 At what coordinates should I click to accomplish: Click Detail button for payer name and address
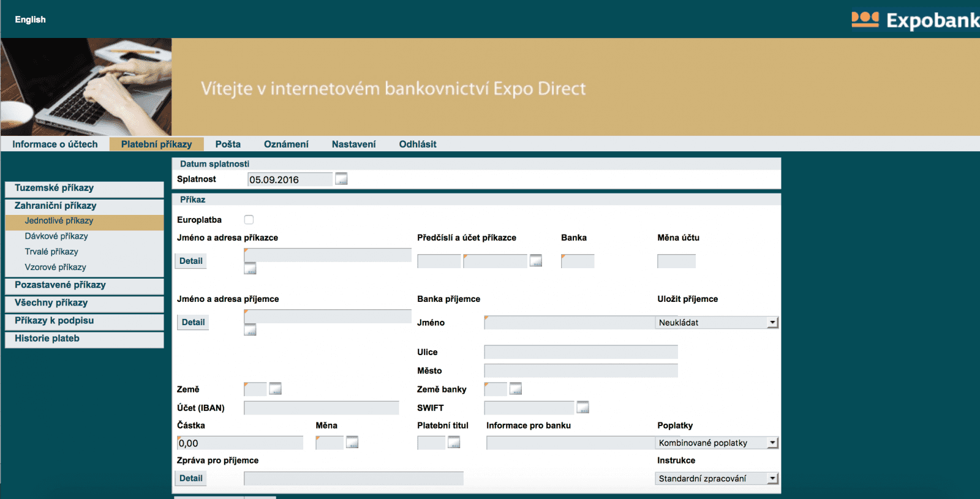[x=191, y=261]
